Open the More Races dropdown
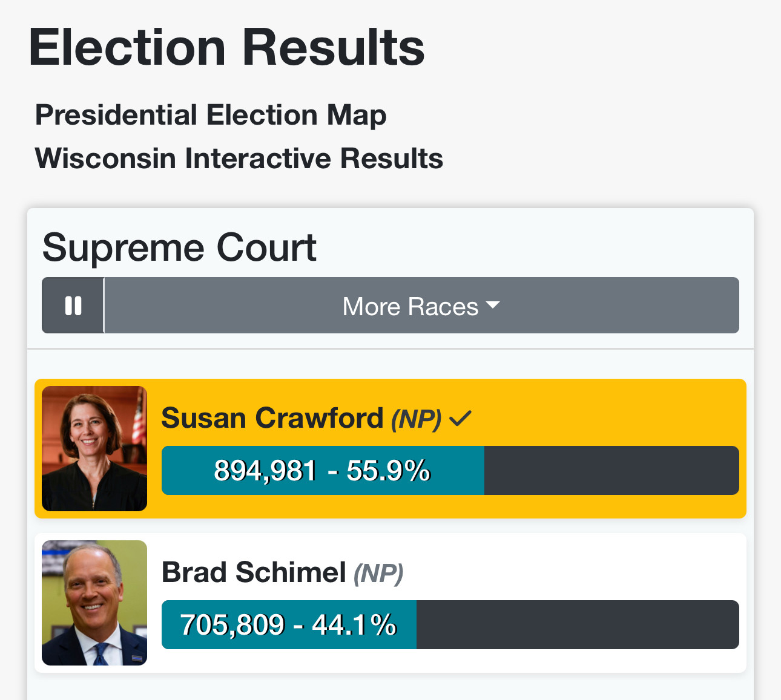Viewport: 781px width, 700px height. point(421,306)
